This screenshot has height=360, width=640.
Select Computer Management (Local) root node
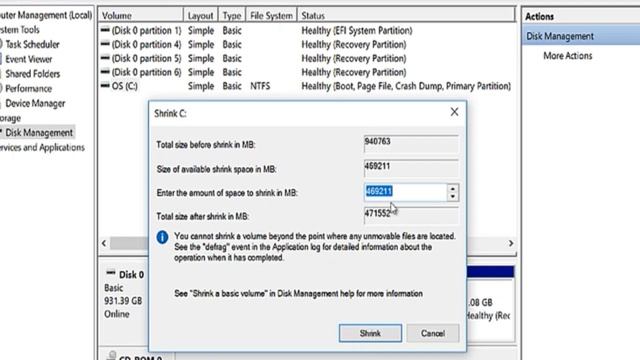45,15
